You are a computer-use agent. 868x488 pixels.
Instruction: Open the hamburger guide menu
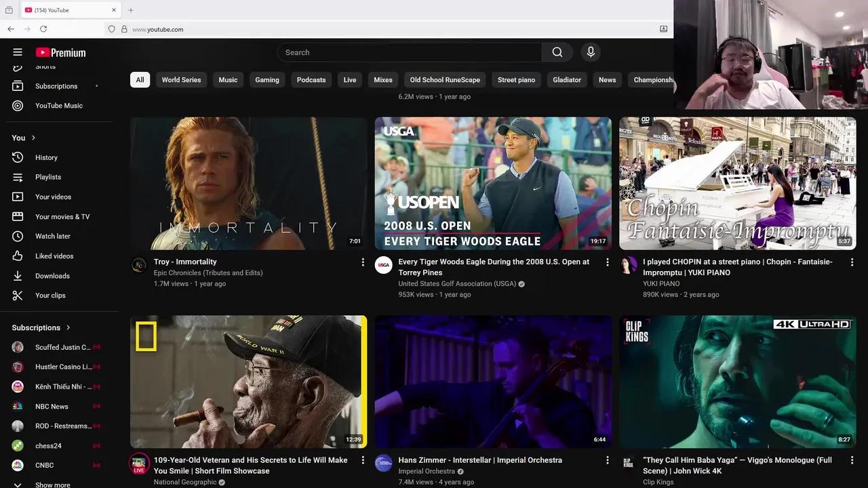[x=18, y=52]
